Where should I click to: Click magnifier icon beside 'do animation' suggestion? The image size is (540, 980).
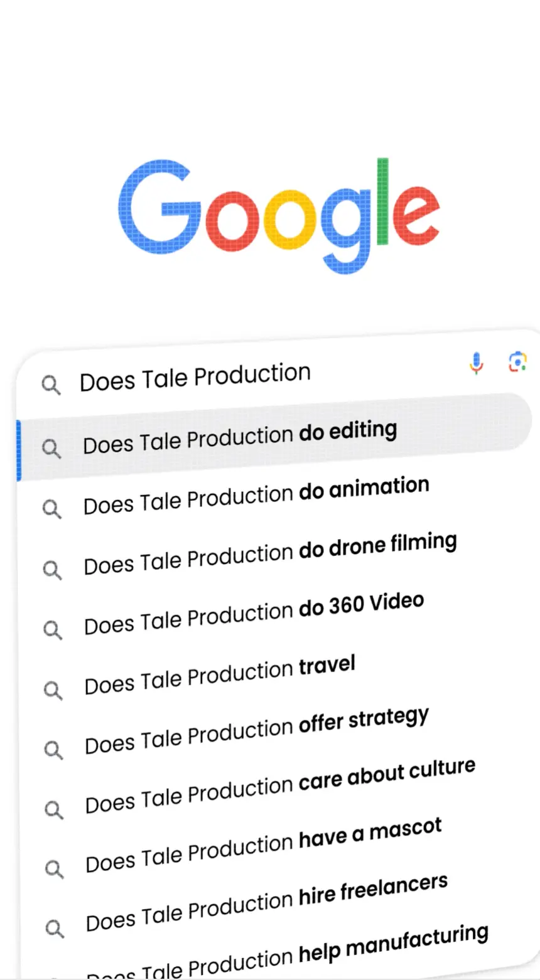point(52,509)
